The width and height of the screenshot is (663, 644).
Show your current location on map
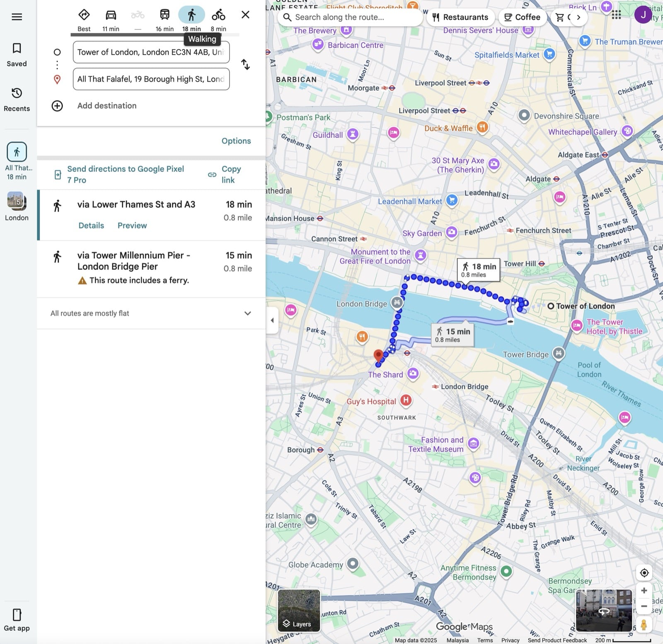pos(644,573)
